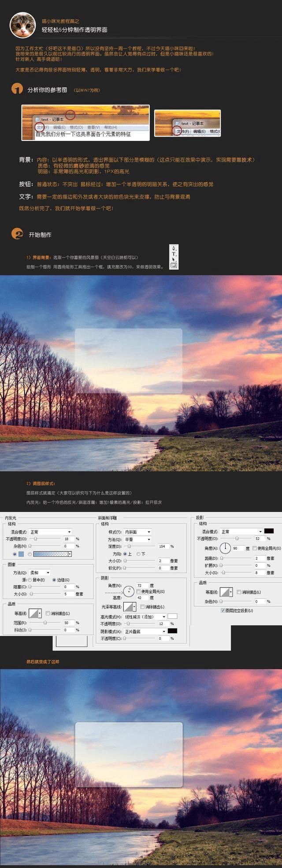282x868 pixels.
Task: Toggle 消除锯齿 next to 光泽等高线
Action: point(142,606)
